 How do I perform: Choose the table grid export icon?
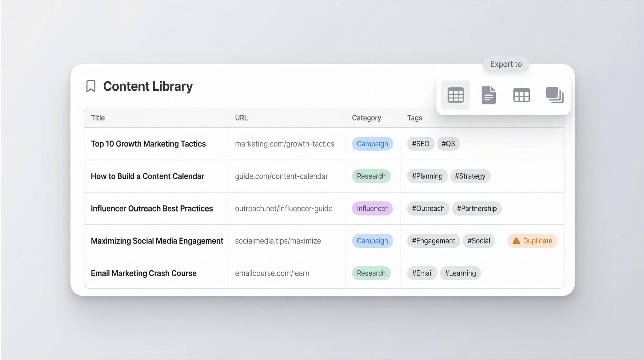pyautogui.click(x=521, y=95)
